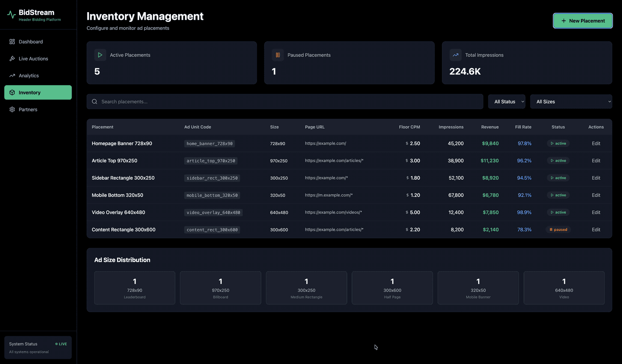
Task: Toggle the active status badge on Homepage Banner
Action: point(558,143)
